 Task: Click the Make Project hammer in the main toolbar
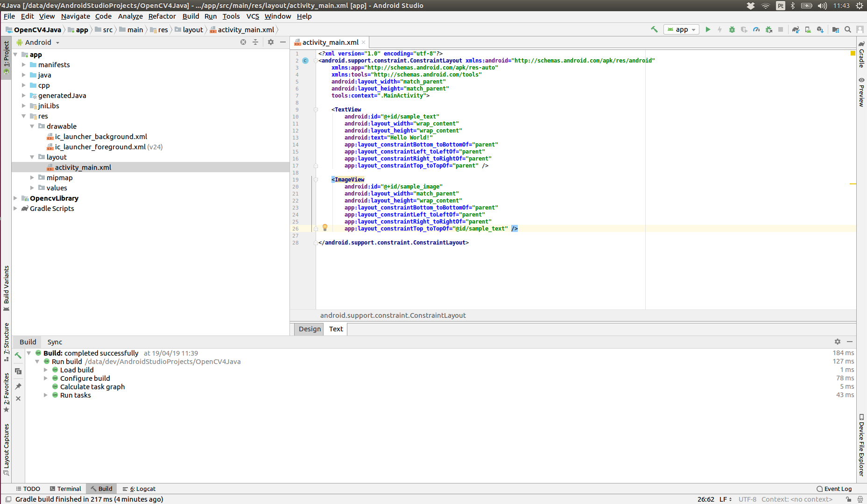pyautogui.click(x=654, y=29)
